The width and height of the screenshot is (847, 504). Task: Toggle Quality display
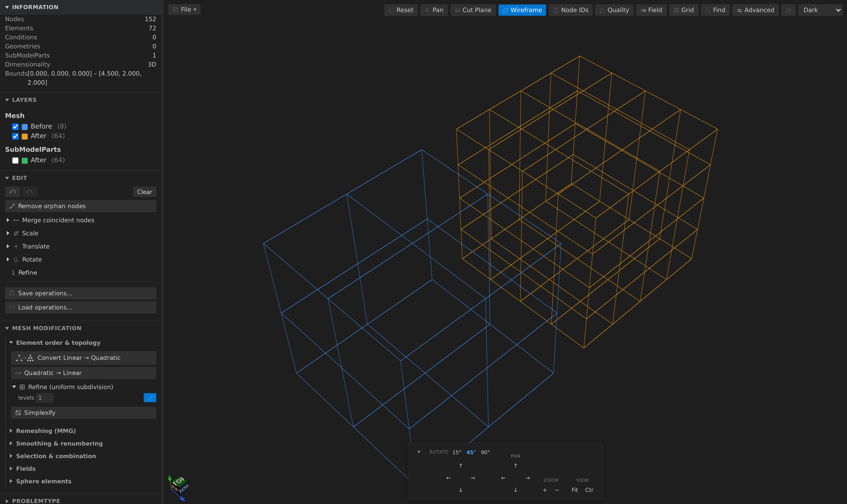614,10
